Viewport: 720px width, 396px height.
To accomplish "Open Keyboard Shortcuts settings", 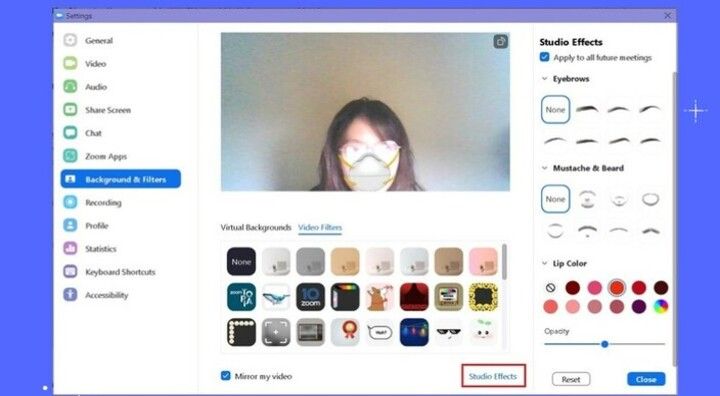I will [120, 272].
